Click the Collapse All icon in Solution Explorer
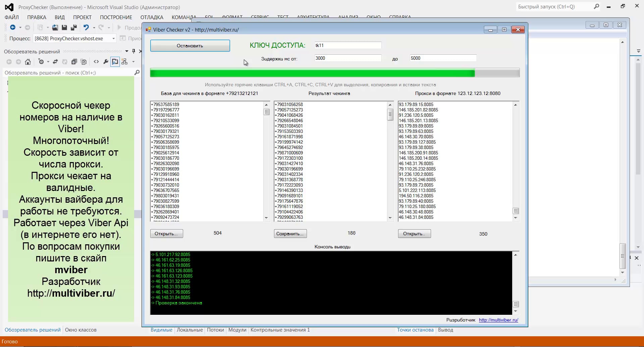 pyautogui.click(x=74, y=62)
